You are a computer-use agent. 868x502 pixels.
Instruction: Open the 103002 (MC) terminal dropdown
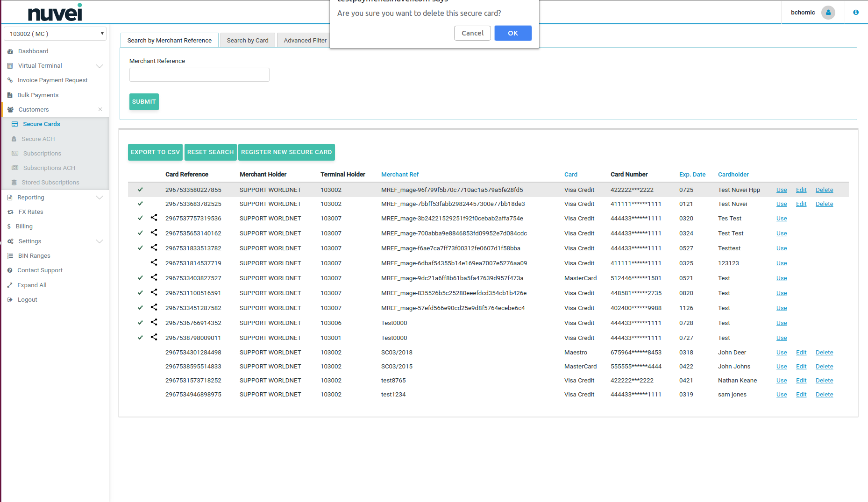[55, 34]
